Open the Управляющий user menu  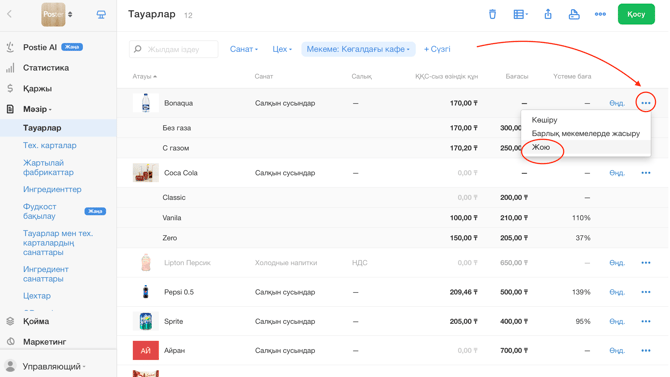click(54, 366)
